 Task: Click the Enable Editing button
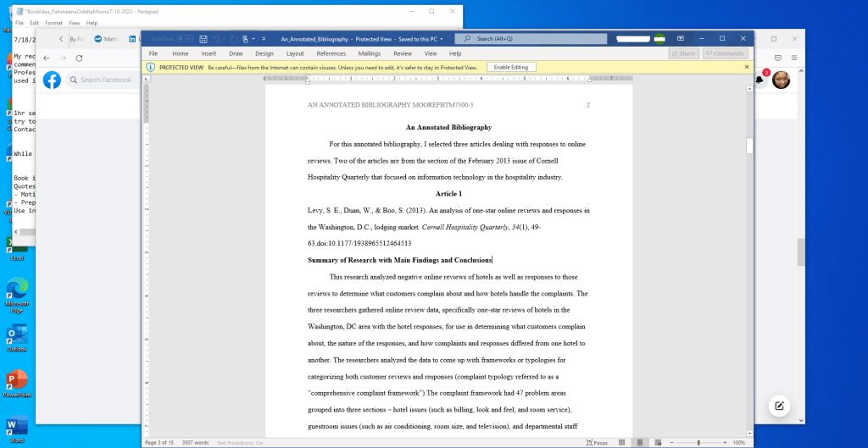tap(510, 67)
